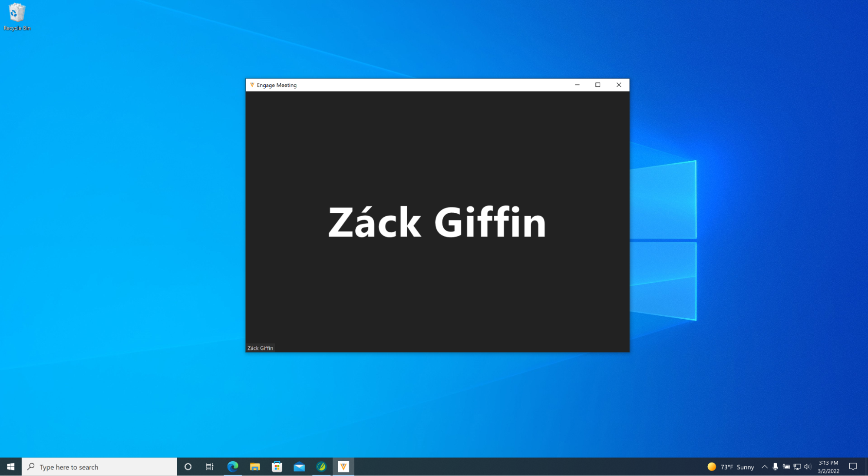
Task: Open the Recycle Bin desktop icon
Action: coord(17,17)
